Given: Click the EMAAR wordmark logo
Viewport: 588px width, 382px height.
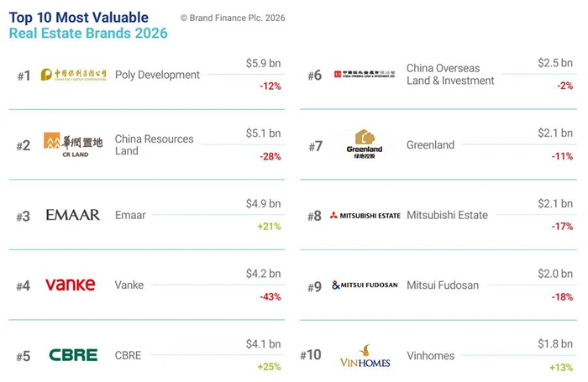Looking at the screenshot, I should (73, 215).
